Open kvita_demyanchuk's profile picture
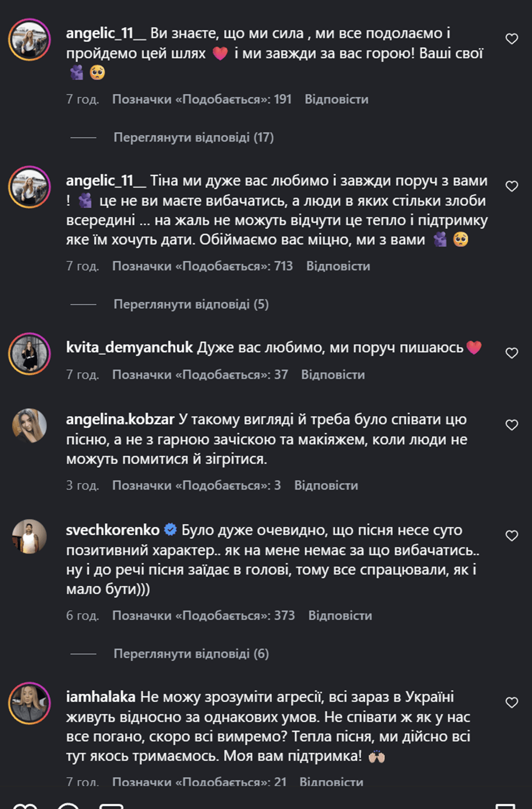This screenshot has height=809, width=532. click(x=29, y=353)
